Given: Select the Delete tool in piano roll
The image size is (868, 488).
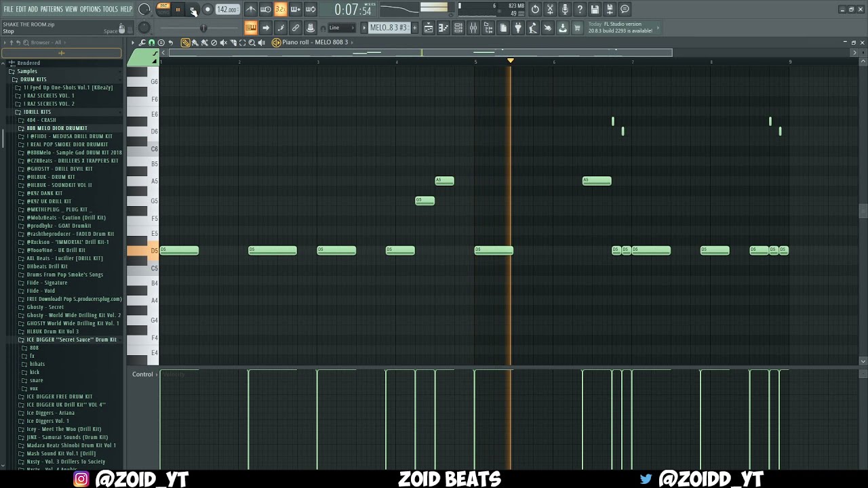Looking at the screenshot, I should 214,43.
